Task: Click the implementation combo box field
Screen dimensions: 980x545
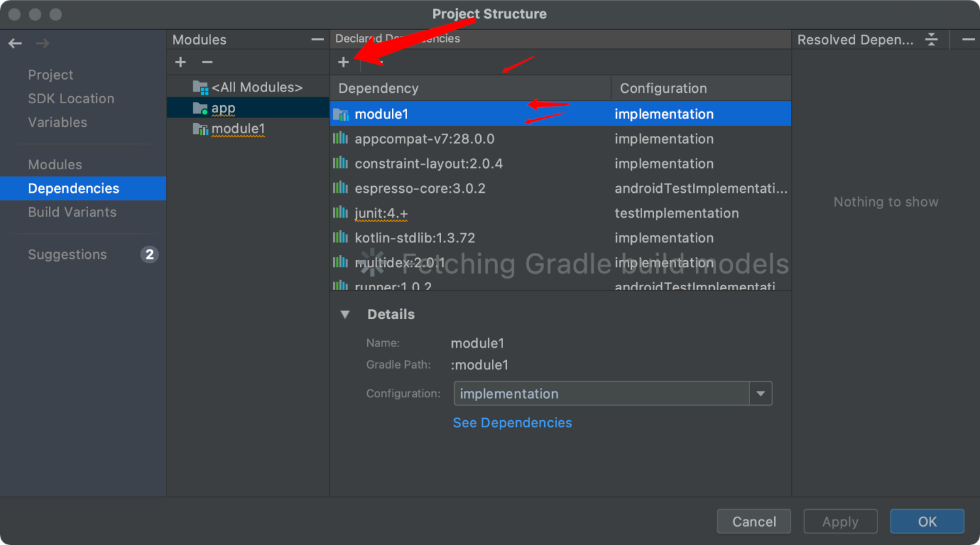Action: 613,393
